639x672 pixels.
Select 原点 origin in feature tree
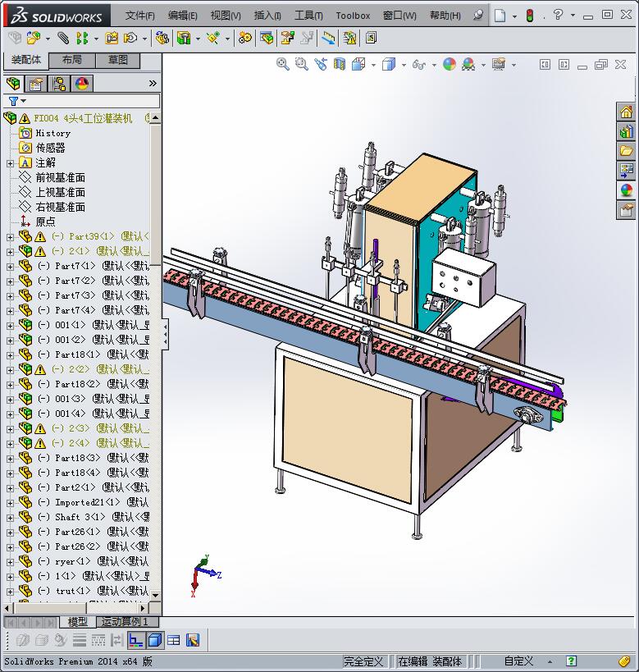click(x=45, y=222)
